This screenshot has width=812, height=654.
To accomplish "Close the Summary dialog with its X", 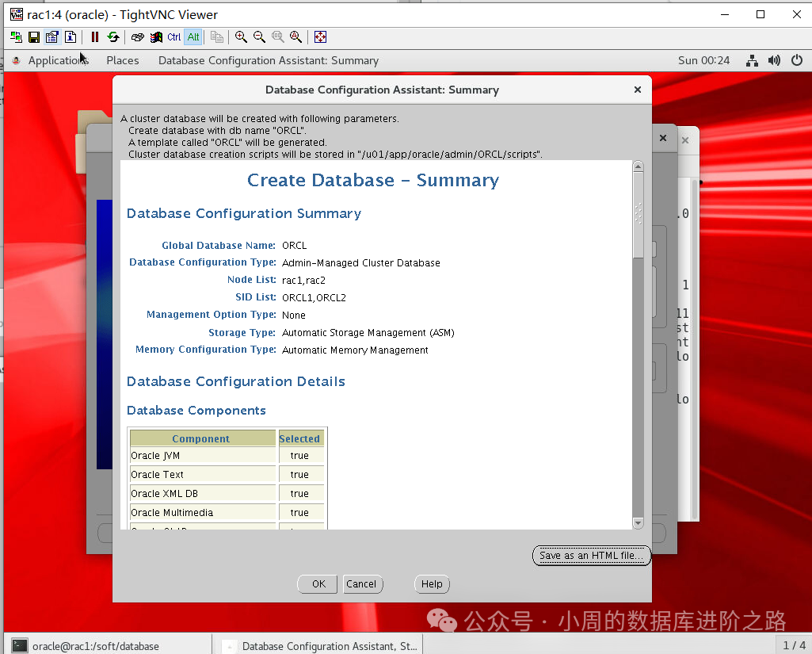I will click(x=638, y=90).
